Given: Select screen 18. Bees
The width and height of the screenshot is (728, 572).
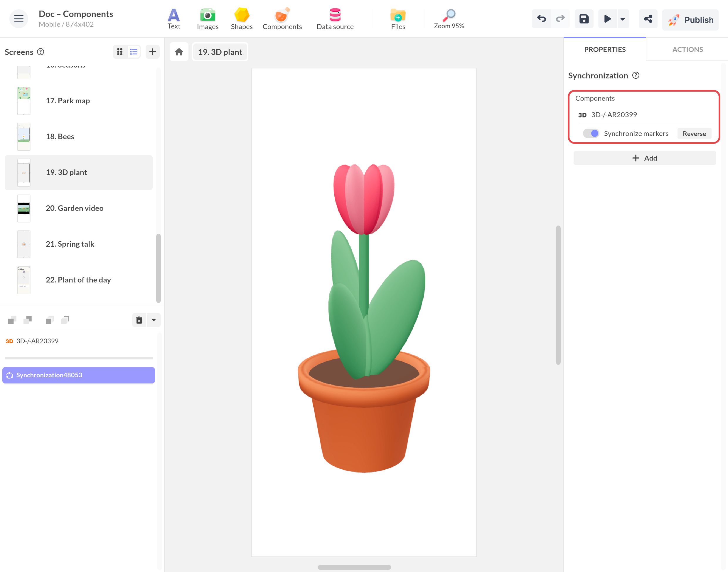Looking at the screenshot, I should pos(79,137).
